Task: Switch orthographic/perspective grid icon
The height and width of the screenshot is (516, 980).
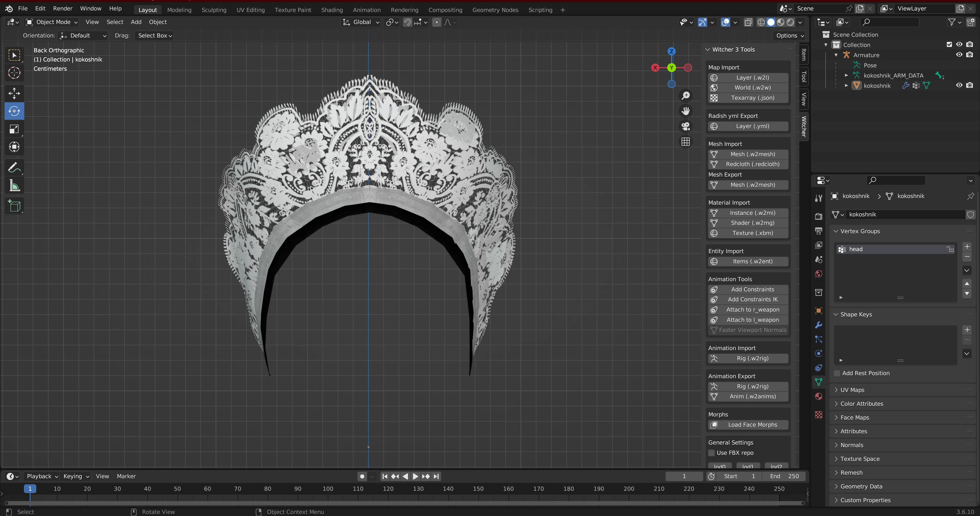Action: [x=686, y=142]
